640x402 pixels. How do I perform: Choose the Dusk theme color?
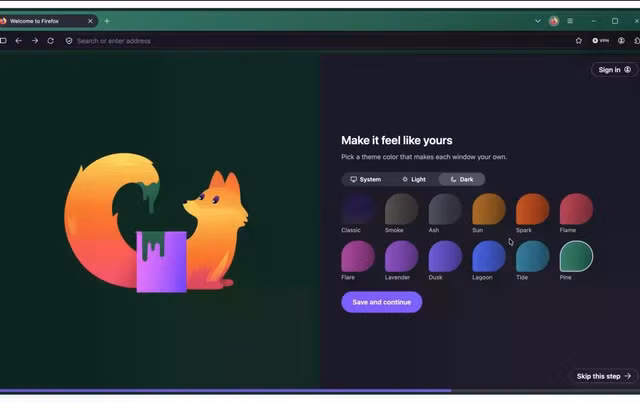click(x=445, y=256)
